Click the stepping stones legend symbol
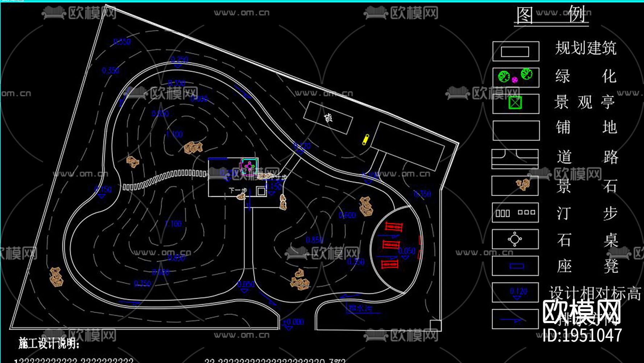The height and width of the screenshot is (363, 644). (x=515, y=212)
